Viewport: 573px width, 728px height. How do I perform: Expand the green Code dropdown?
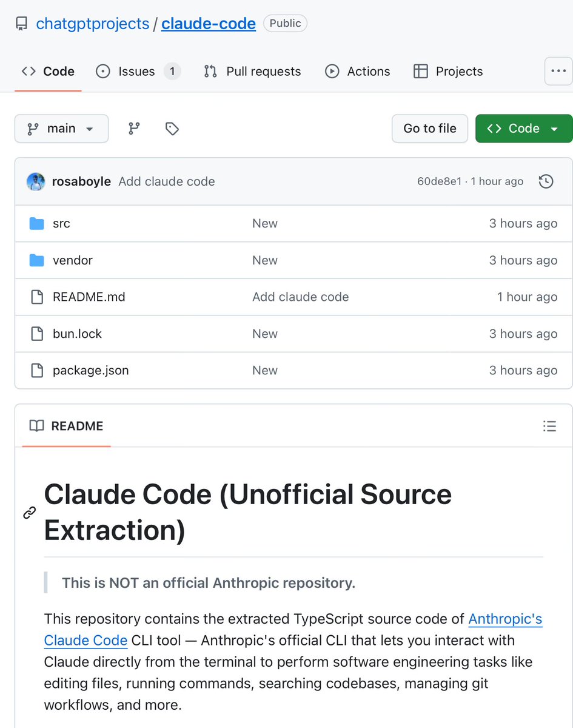(x=523, y=129)
